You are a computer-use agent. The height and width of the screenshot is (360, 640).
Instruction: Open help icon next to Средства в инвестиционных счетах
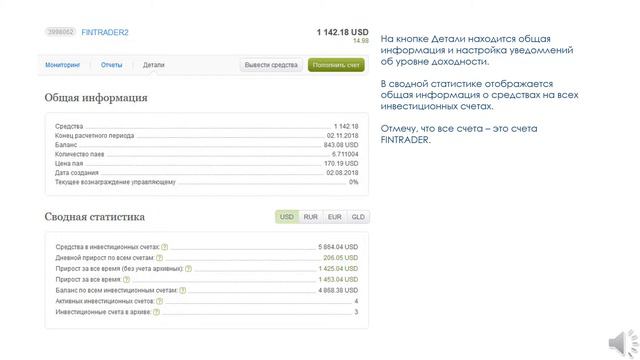tap(164, 247)
